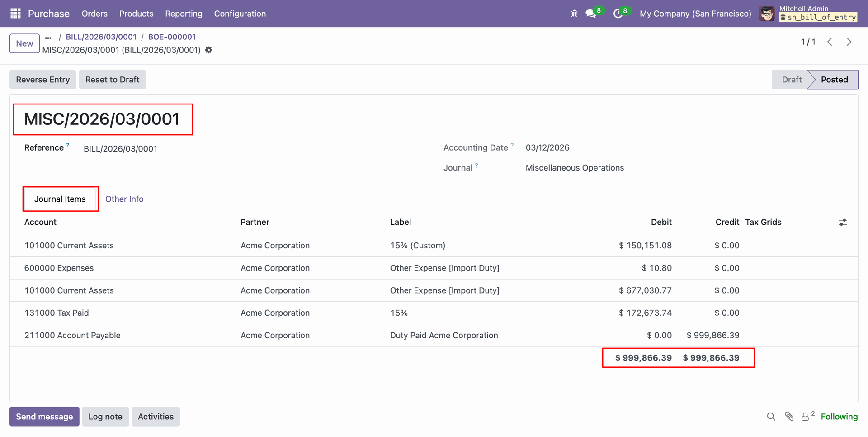Switch to the Other Info tab

[124, 199]
